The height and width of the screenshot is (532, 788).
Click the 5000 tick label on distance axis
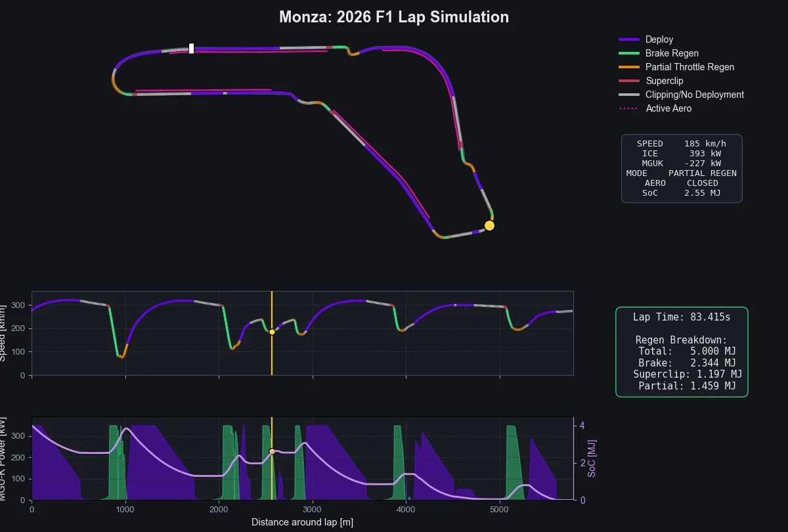500,508
